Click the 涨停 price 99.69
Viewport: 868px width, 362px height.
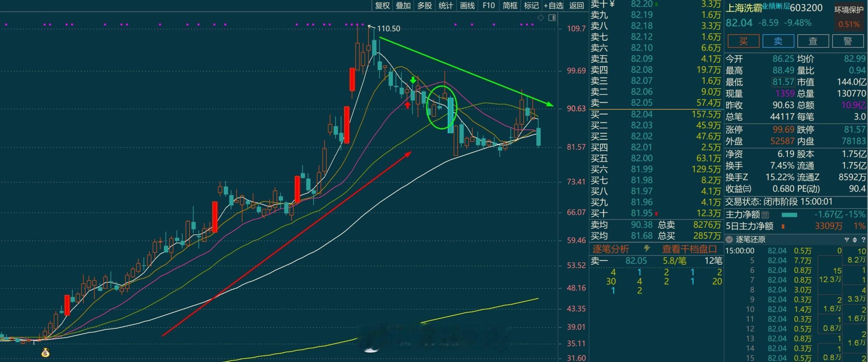(783, 130)
